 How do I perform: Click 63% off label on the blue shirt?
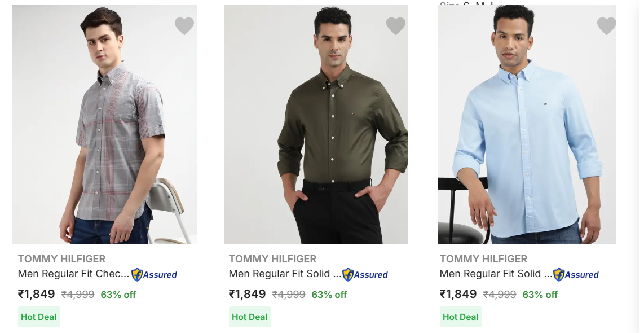click(x=540, y=295)
